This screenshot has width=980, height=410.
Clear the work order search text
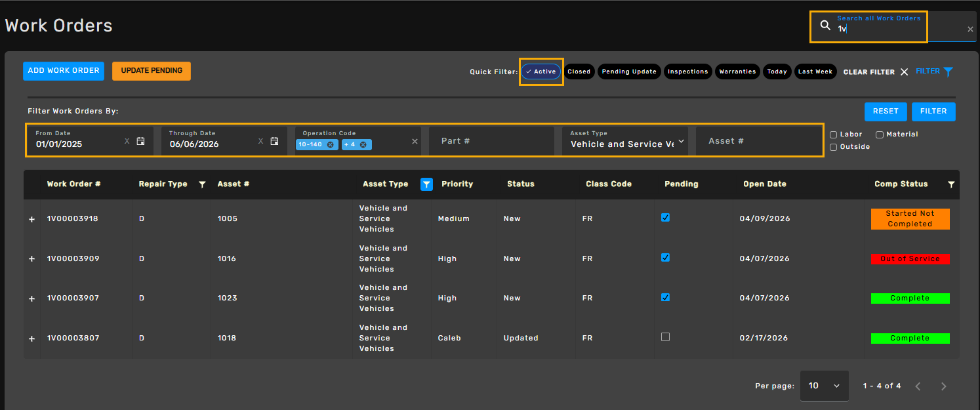970,29
